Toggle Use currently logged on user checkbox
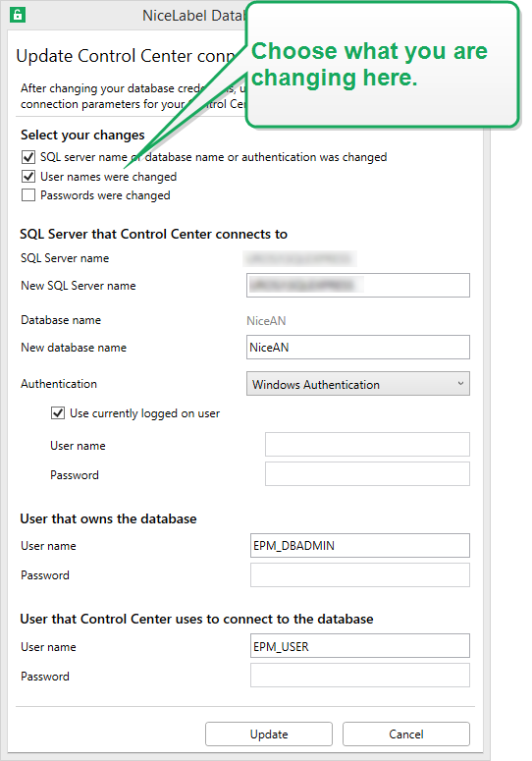Image resolution: width=532 pixels, height=761 pixels. (58, 413)
